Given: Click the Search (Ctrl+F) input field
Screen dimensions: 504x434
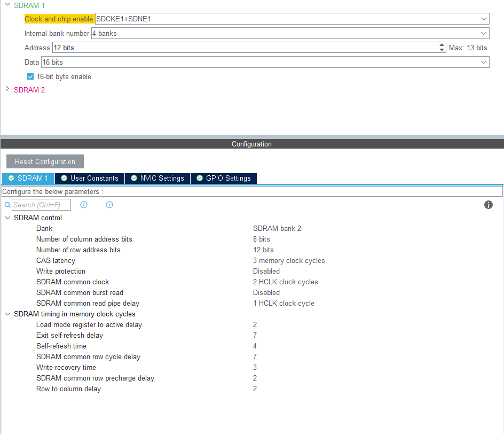Looking at the screenshot, I should pos(41,205).
